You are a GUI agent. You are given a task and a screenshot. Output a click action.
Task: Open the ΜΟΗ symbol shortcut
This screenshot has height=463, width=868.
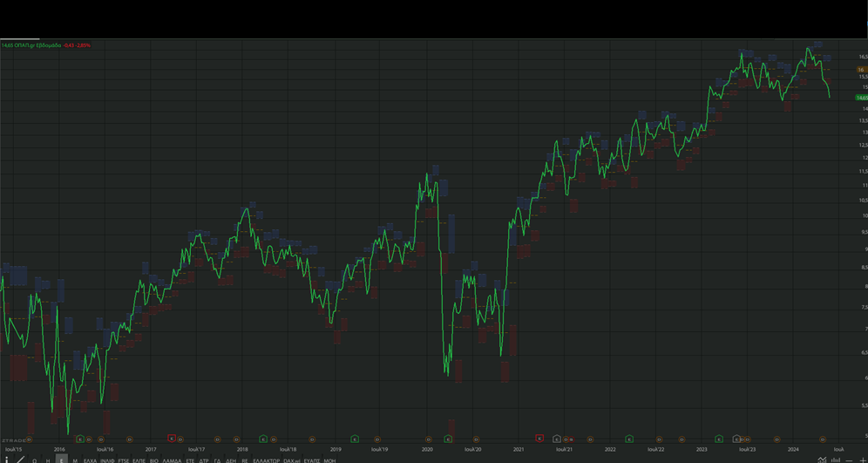tap(329, 460)
